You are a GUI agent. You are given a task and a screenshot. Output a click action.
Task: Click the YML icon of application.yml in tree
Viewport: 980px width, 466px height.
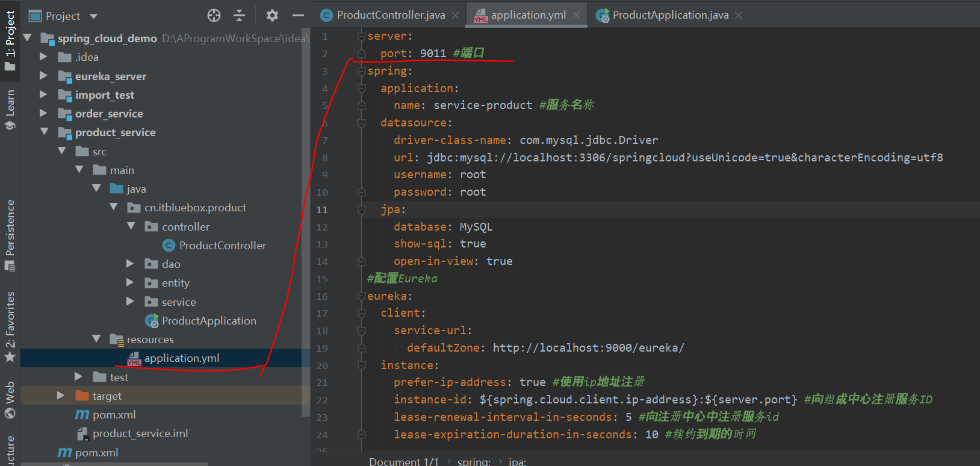pyautogui.click(x=134, y=359)
